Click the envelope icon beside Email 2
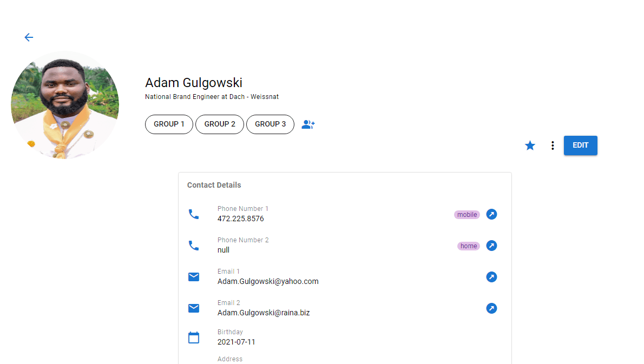The width and height of the screenshot is (644, 364). 193,308
